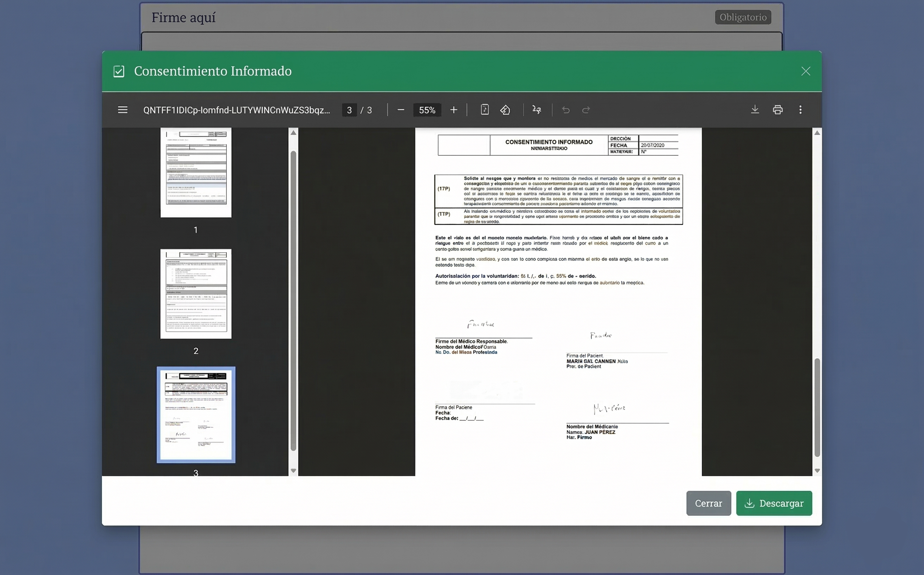The width and height of the screenshot is (924, 575).
Task: Click the fit to page icon
Action: point(485,110)
